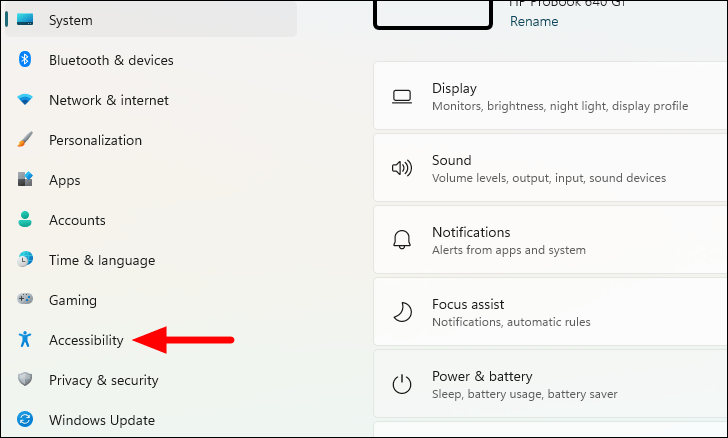Click the Time & language globe icon
This screenshot has width=728, height=438.
[x=26, y=260]
